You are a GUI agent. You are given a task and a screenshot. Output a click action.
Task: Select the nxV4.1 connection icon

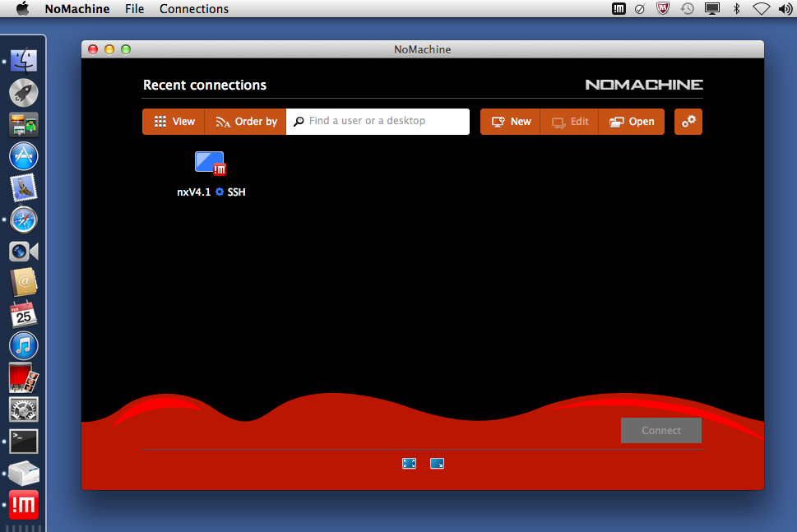211,163
